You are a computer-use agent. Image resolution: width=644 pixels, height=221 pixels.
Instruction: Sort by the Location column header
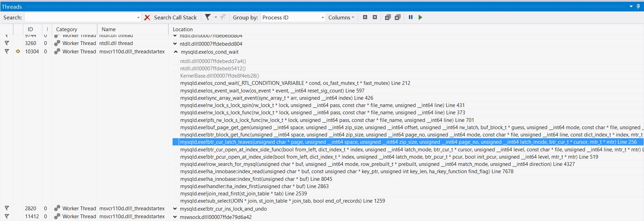(x=406, y=29)
